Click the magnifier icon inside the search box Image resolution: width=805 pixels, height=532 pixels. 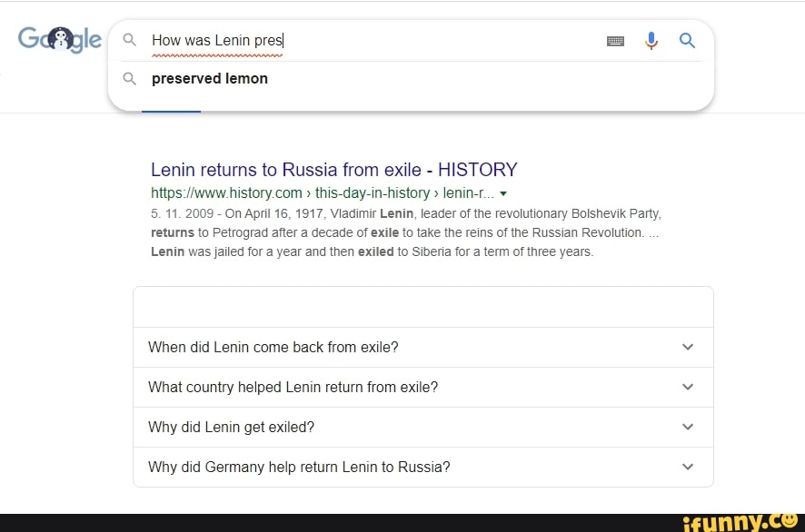click(129, 40)
